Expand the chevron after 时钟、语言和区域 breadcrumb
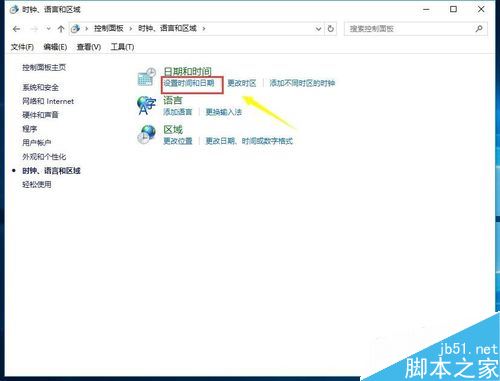 [204, 29]
